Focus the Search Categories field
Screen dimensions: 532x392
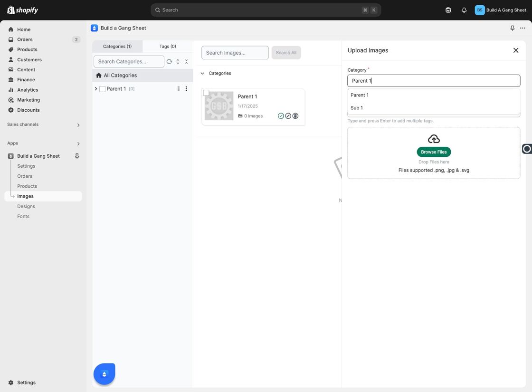[129, 61]
